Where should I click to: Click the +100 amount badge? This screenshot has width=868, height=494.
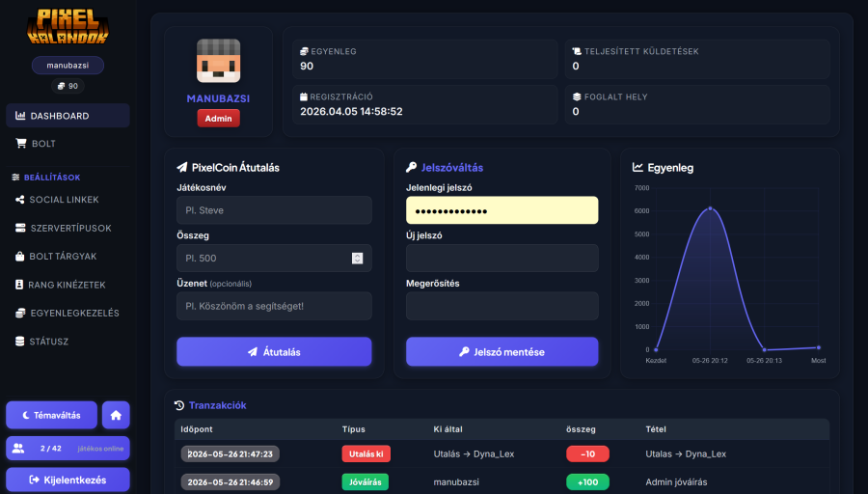pos(587,481)
